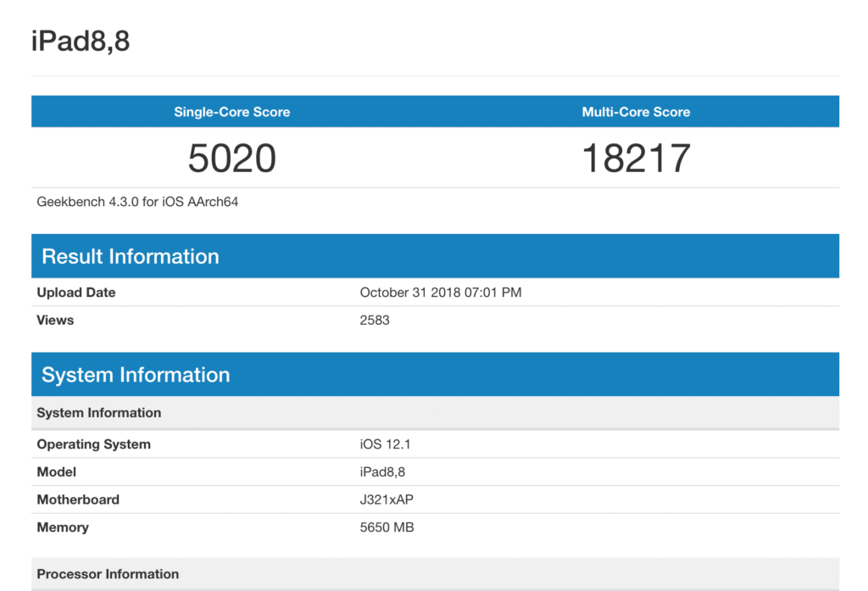The image size is (868, 591).
Task: Click the Geekbench 4.3.0 for iOS AArch64 text
Action: (137, 202)
